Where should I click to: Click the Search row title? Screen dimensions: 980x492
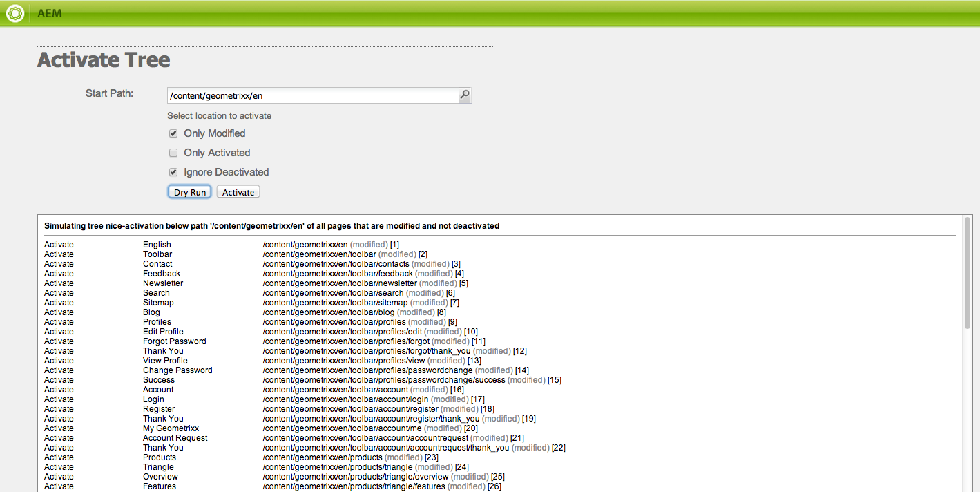156,293
